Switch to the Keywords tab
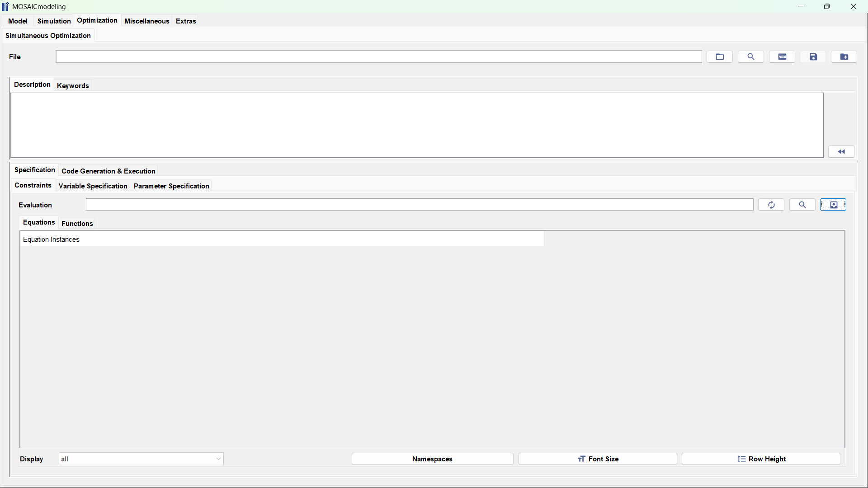This screenshot has width=868, height=488. pyautogui.click(x=73, y=85)
